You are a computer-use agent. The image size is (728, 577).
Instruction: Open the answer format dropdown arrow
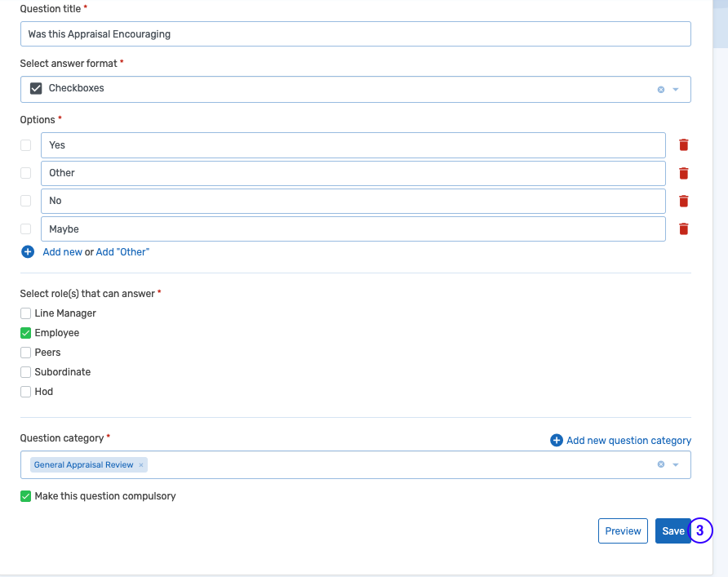(x=676, y=90)
